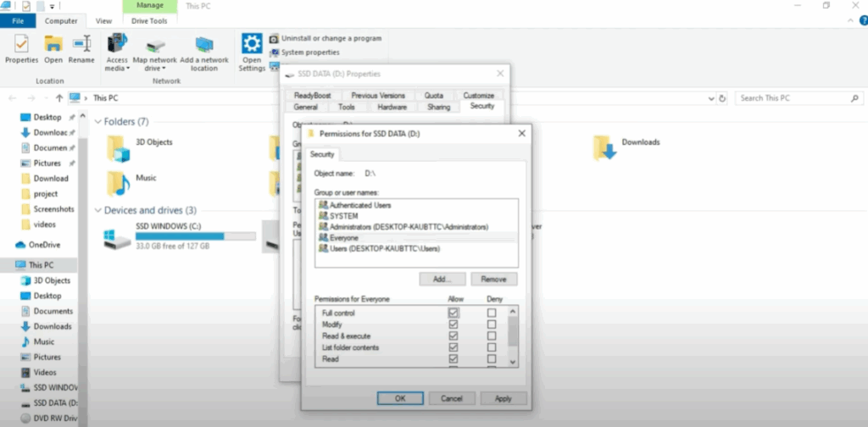Select the SSD WINDOWS (C:) drive
This screenshot has width=868, height=427.
[x=119, y=240]
